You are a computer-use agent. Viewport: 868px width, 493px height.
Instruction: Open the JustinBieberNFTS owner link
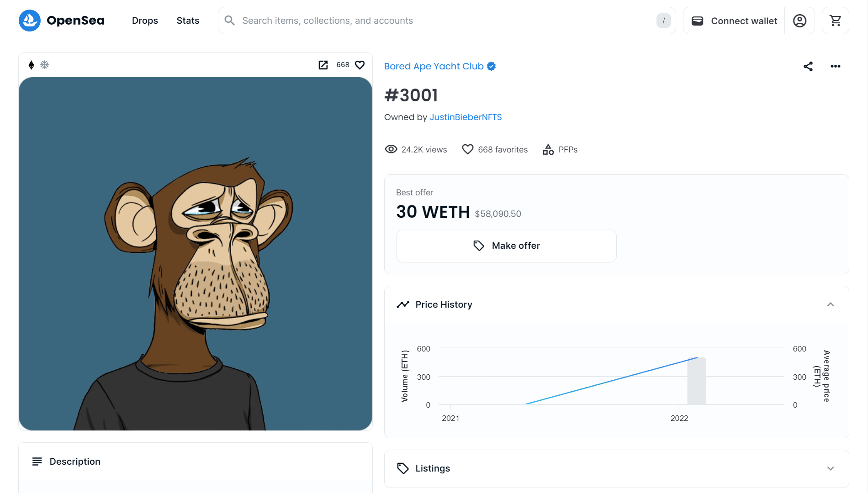click(x=466, y=117)
